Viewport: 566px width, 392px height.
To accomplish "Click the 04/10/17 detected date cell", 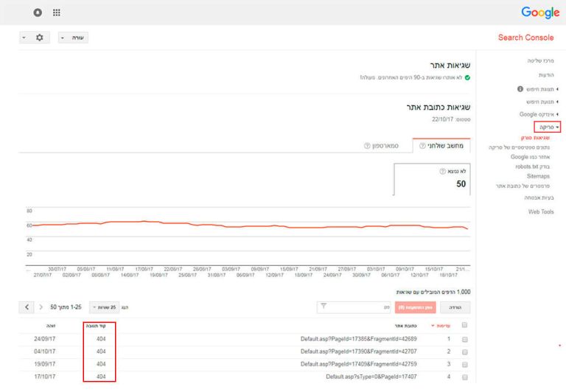I will click(45, 351).
